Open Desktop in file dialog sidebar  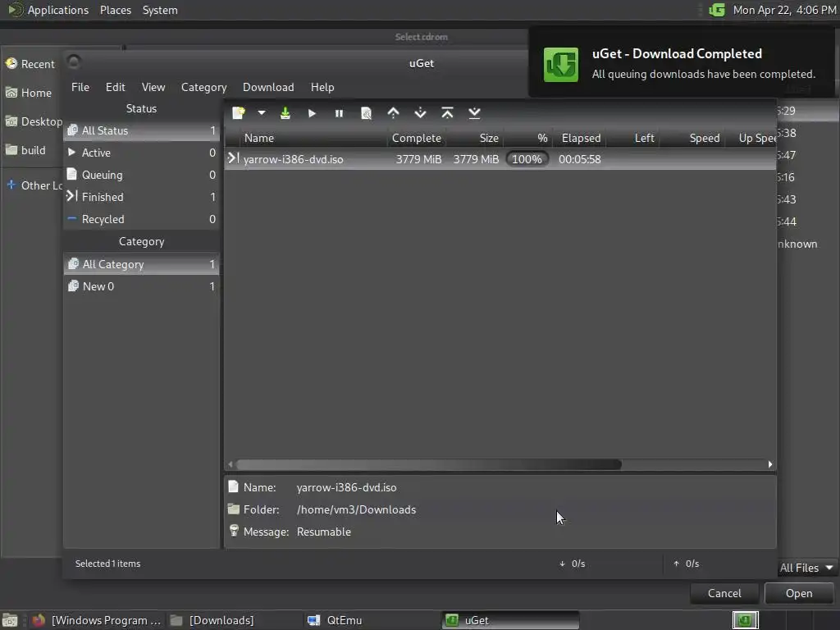[31, 121]
